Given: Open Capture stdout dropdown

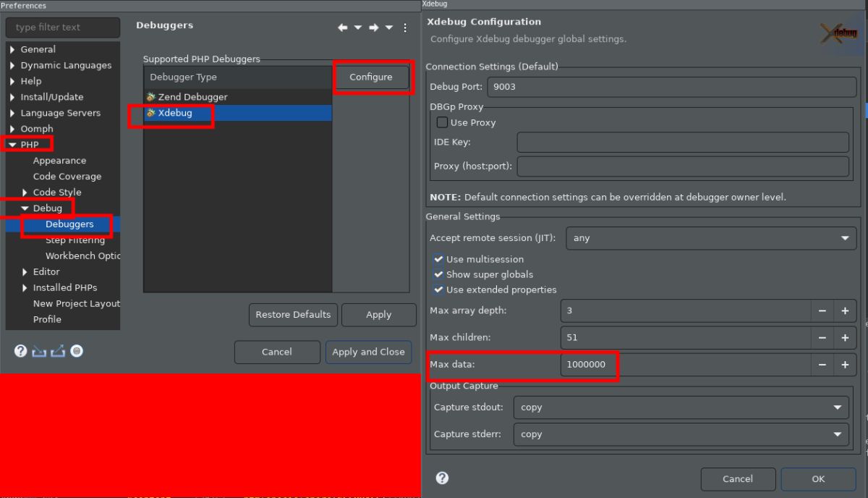Looking at the screenshot, I should click(681, 408).
